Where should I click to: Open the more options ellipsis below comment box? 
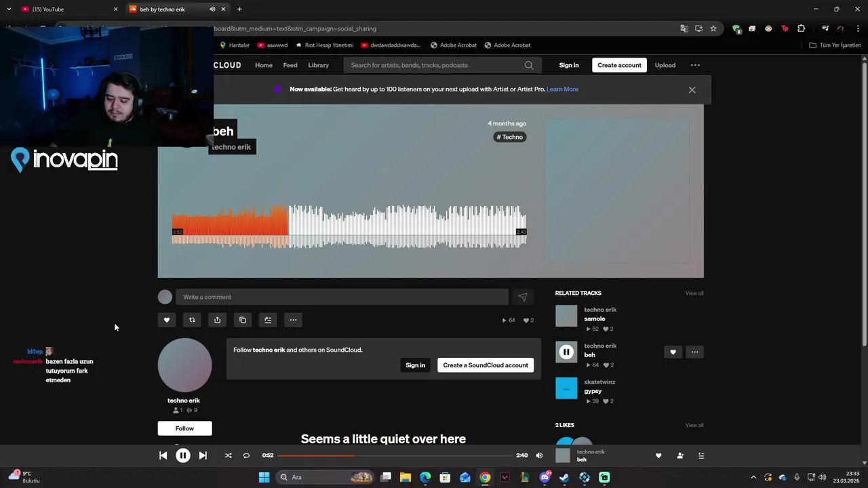pos(293,320)
